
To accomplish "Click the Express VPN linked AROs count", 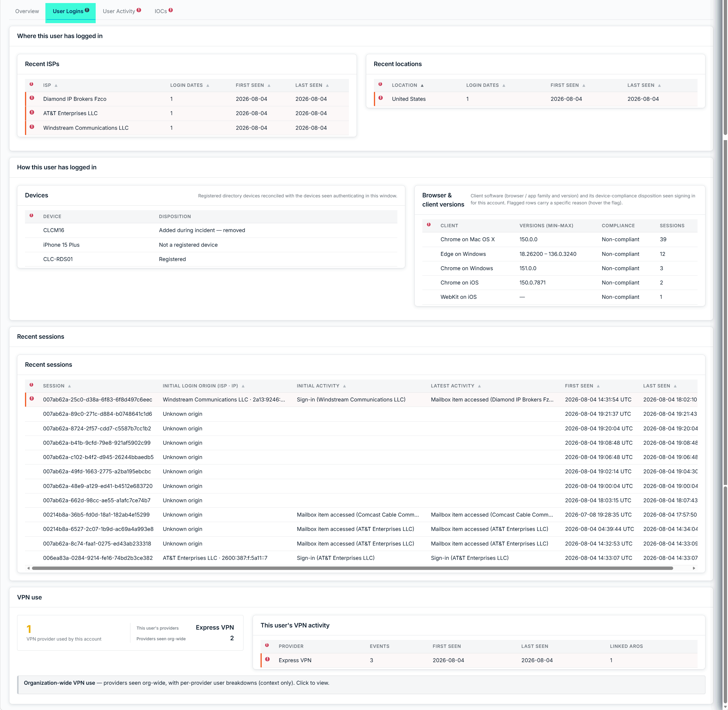I will point(611,660).
